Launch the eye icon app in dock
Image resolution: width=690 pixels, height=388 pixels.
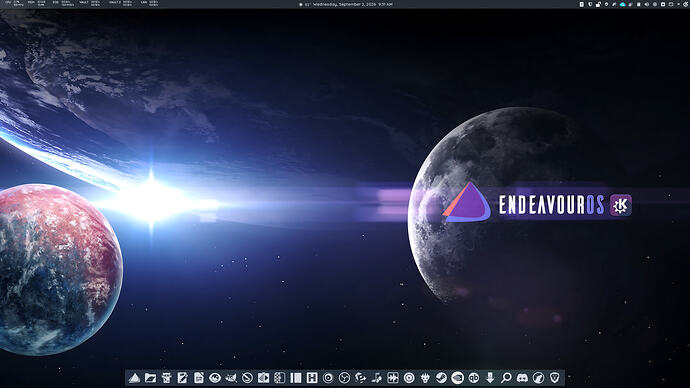215,377
